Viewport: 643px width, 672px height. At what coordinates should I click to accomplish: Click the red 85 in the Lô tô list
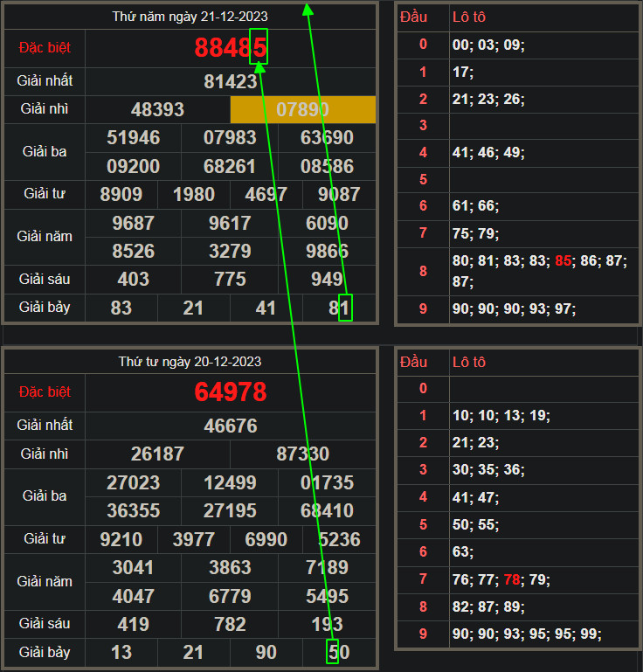tap(564, 260)
